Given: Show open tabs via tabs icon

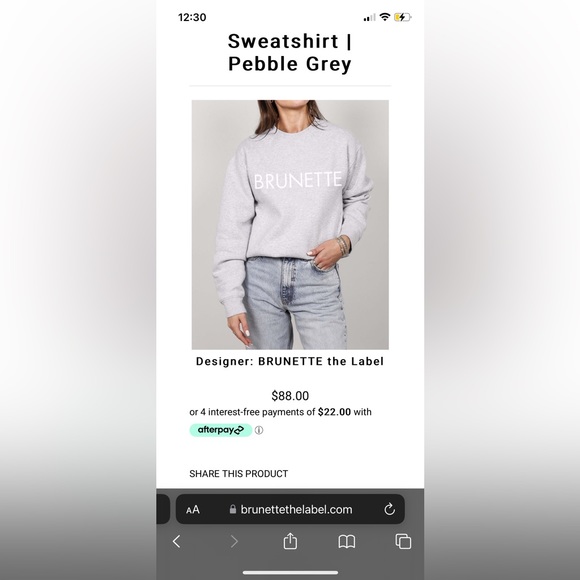Looking at the screenshot, I should tap(403, 542).
